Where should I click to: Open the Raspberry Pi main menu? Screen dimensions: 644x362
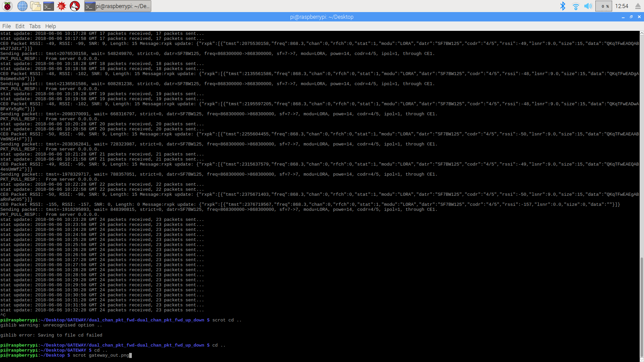point(7,6)
